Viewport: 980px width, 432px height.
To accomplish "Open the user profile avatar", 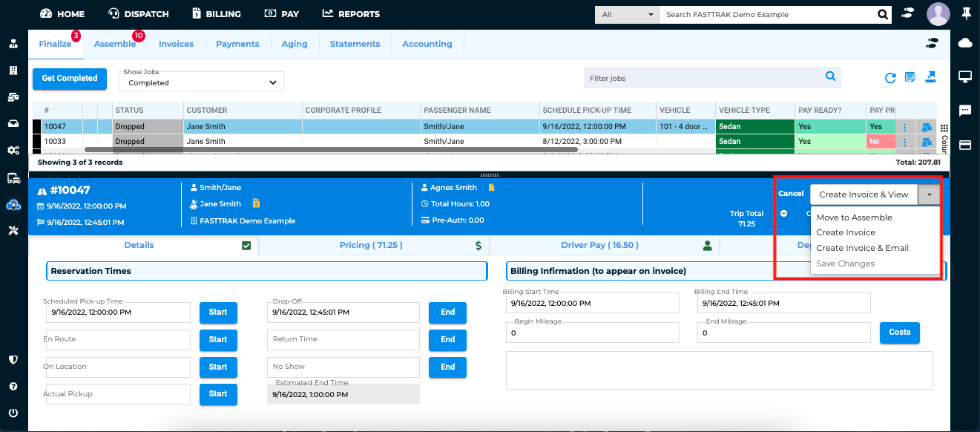I will tap(938, 13).
